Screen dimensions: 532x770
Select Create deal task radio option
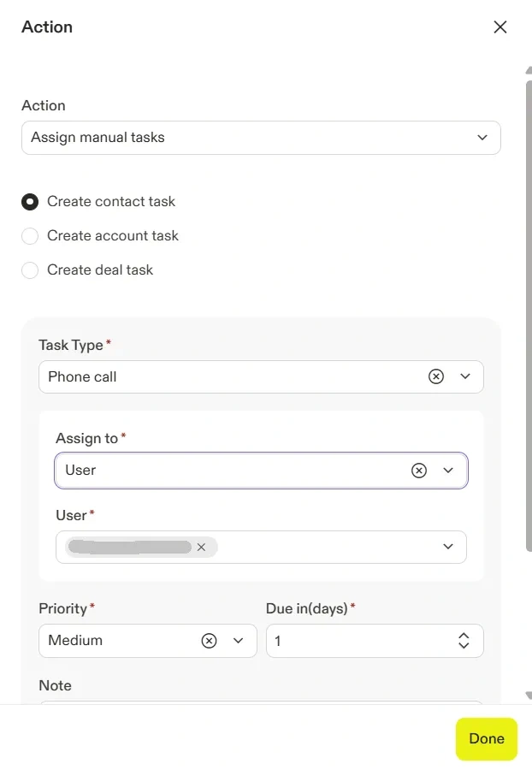[30, 270]
